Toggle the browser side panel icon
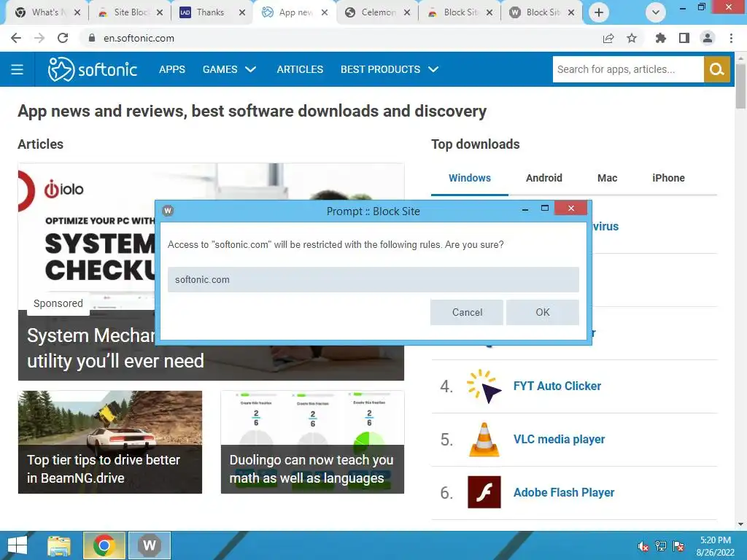 (x=684, y=38)
